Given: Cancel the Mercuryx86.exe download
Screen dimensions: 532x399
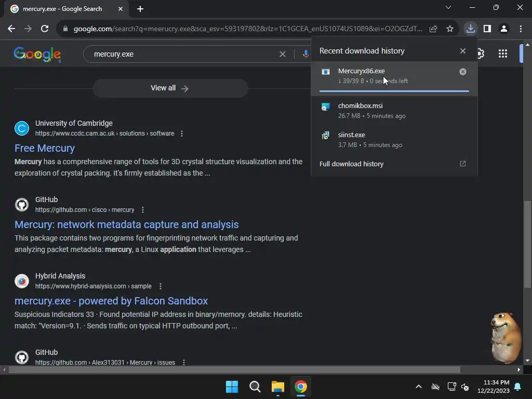Looking at the screenshot, I should pyautogui.click(x=463, y=72).
